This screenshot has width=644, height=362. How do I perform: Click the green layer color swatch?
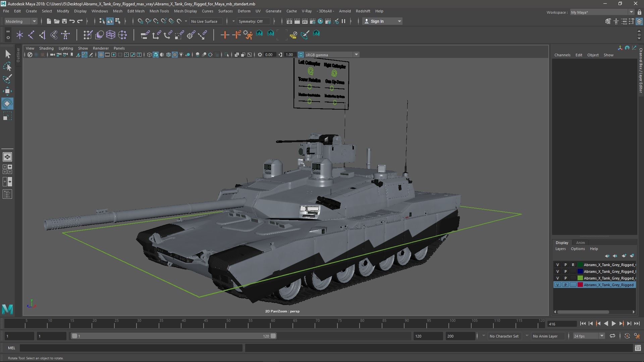(x=580, y=278)
